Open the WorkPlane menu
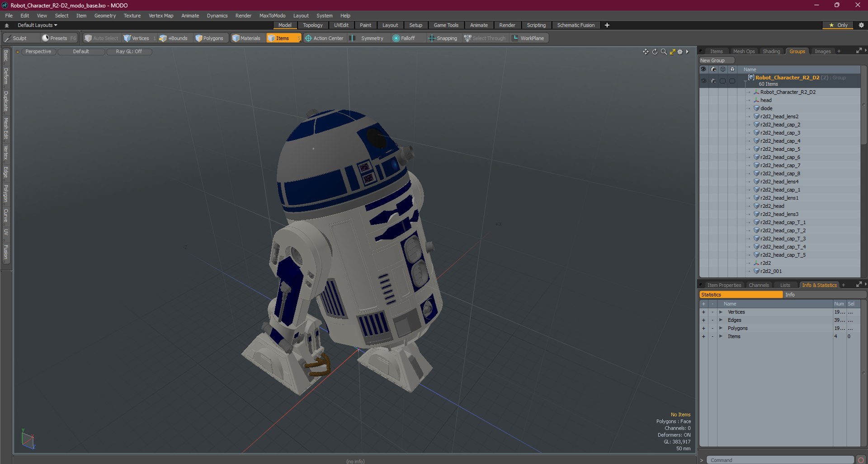 coord(528,38)
